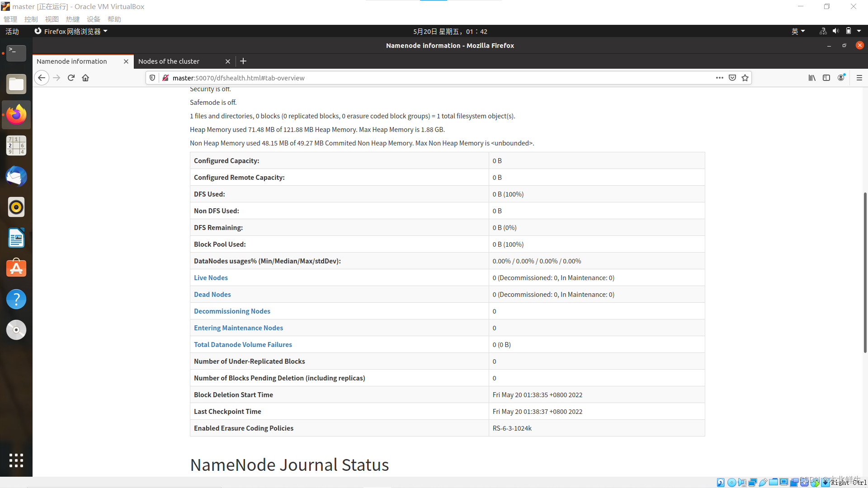Open Show Applications grid in dock
868x488 pixels.
pos(16,460)
